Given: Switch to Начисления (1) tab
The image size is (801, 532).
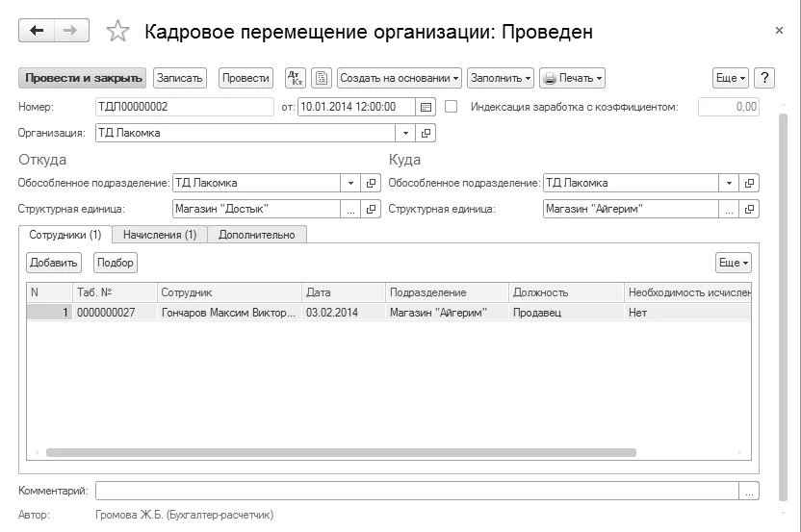Looking at the screenshot, I should 160,235.
